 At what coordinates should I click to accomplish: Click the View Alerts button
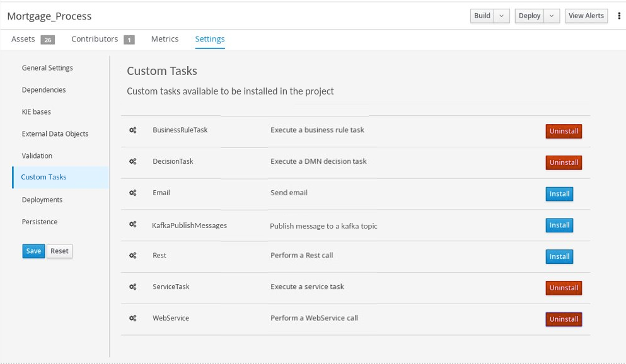point(586,16)
